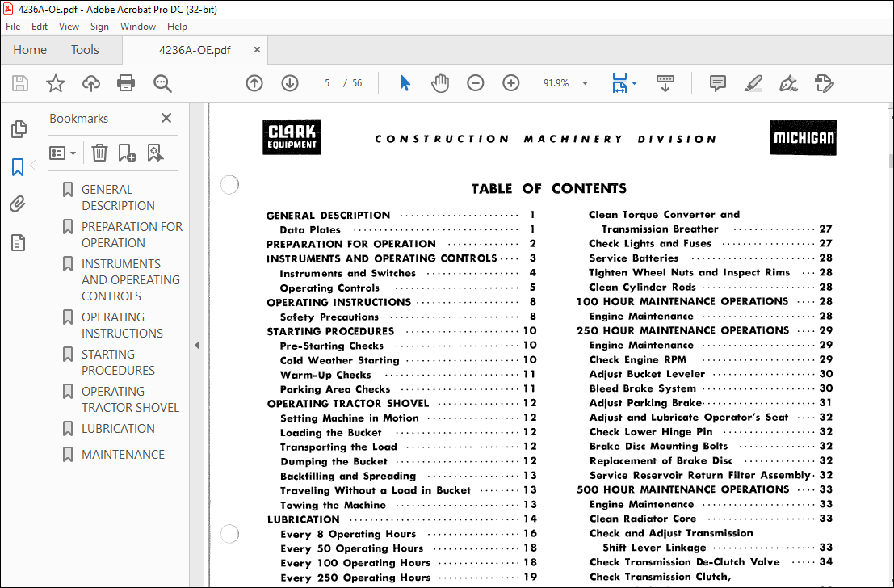This screenshot has height=588, width=894.
Task: Delete selected bookmark with trash icon
Action: click(x=99, y=153)
